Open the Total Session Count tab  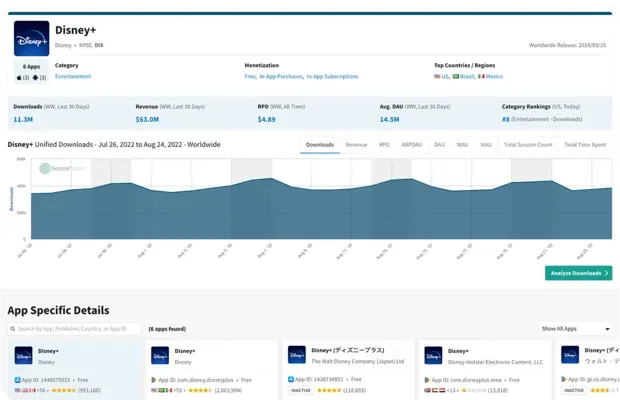[528, 145]
